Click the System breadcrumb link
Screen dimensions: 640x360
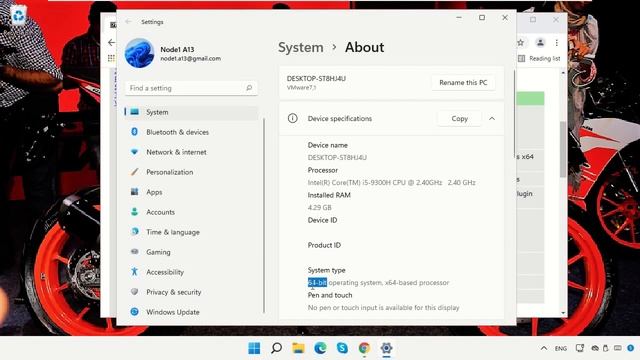tap(300, 48)
